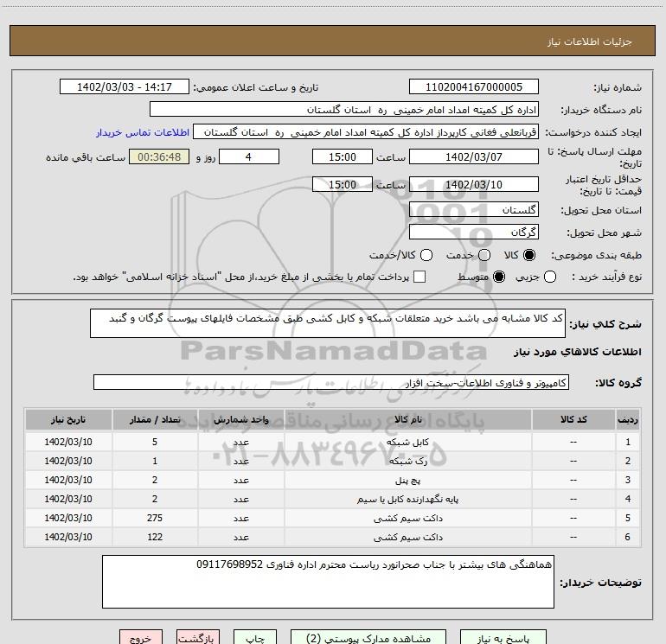Click the need number field 1102004167000005
The height and width of the screenshot is (644, 666).
474,87
